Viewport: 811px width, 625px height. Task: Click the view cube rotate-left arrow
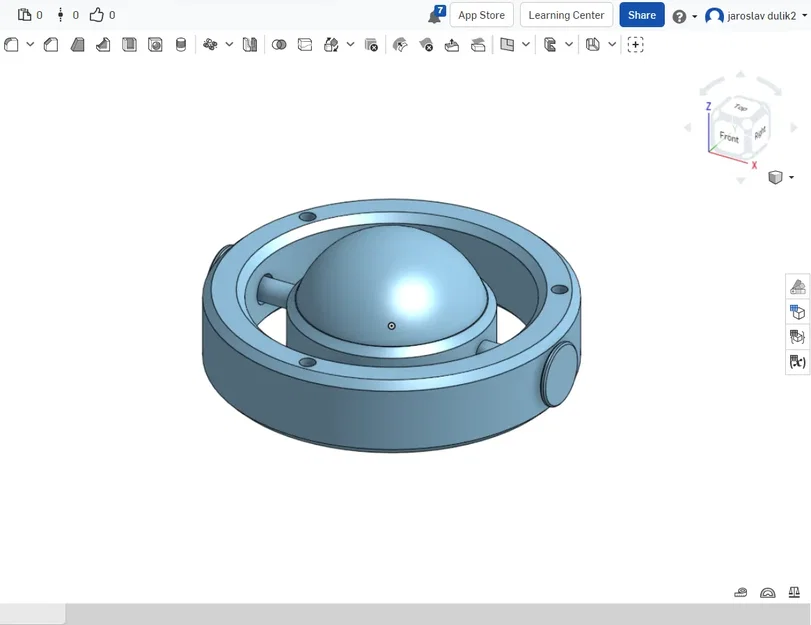pyautogui.click(x=687, y=127)
